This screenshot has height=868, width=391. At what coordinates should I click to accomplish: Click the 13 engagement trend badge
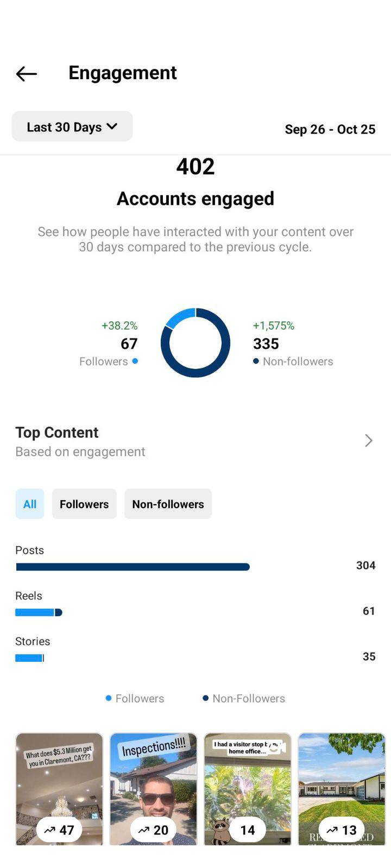pos(342,830)
